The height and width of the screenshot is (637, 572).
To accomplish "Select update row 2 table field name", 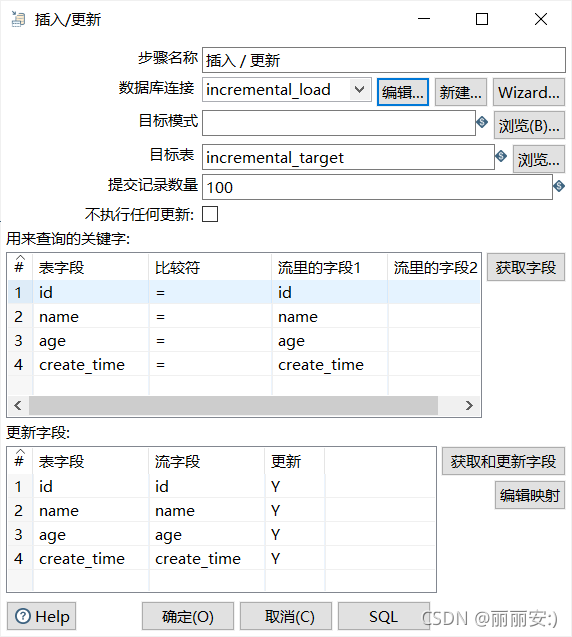I will click(x=91, y=510).
